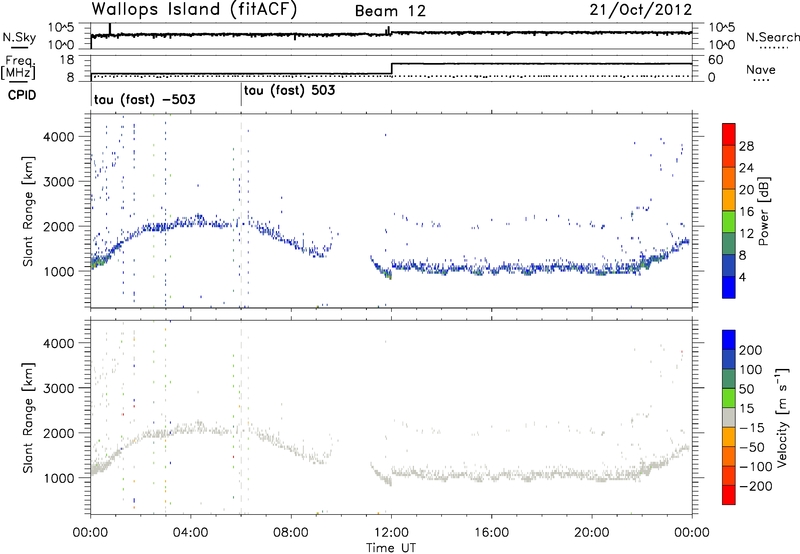Select the "N.Search" legend label

[772, 37]
